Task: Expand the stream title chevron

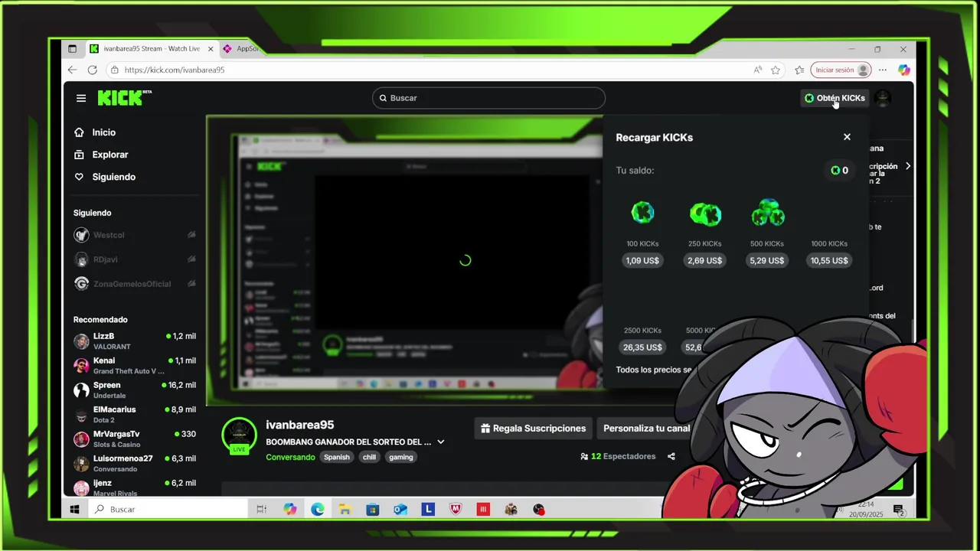Action: pyautogui.click(x=440, y=442)
